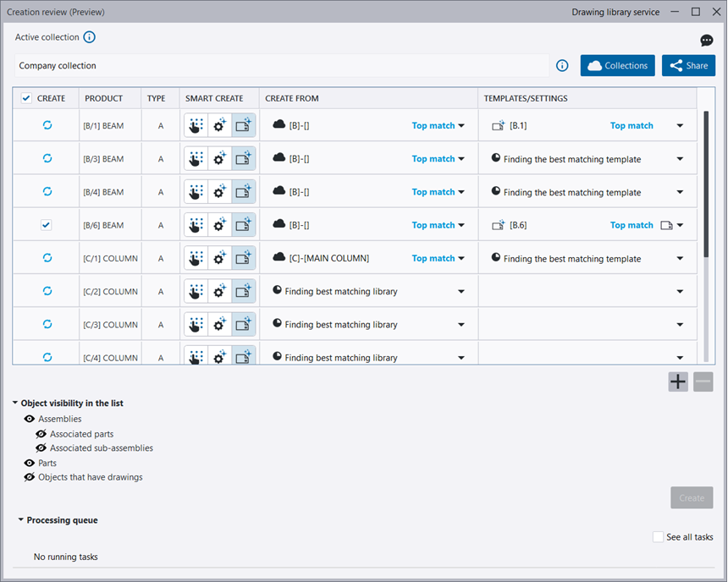Toggle the CREATE header select-all checkbox
This screenshot has width=728, height=582.
point(26,98)
